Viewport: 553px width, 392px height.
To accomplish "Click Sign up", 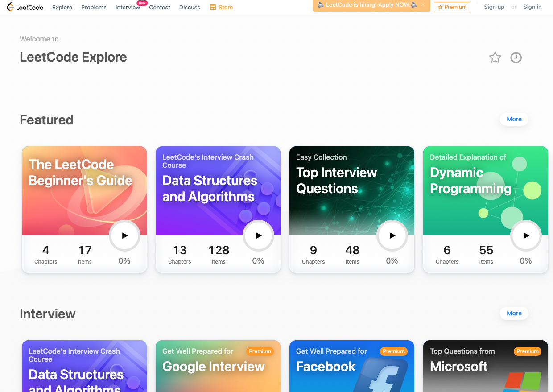I will tap(494, 7).
